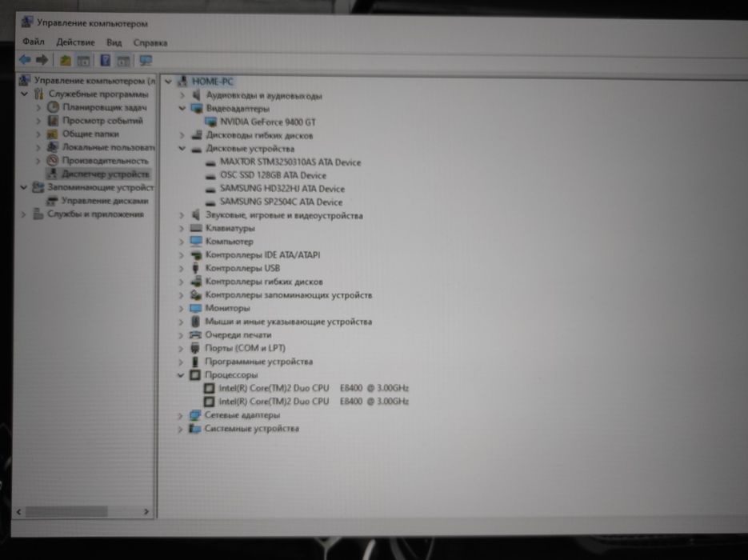Click the HOME-PC computer icon
Image resolution: width=748 pixels, height=560 pixels.
tap(182, 82)
